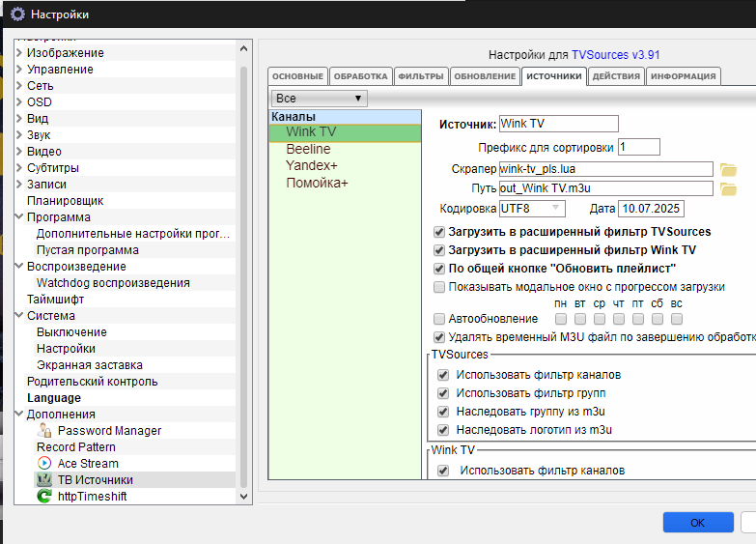Open the TVSources v3.91 link
Screen dimensions: 756x544
click(x=616, y=55)
